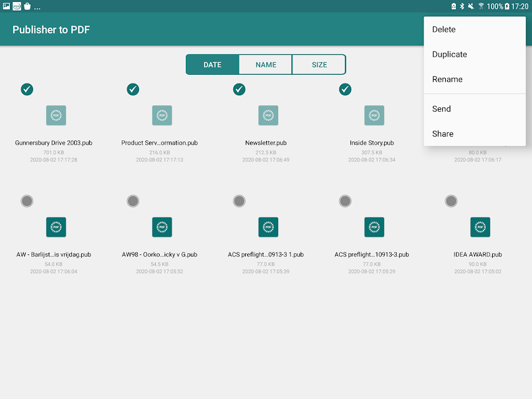Open Newsletter.pub file icon
This screenshot has width=532, height=399.
coord(268,115)
